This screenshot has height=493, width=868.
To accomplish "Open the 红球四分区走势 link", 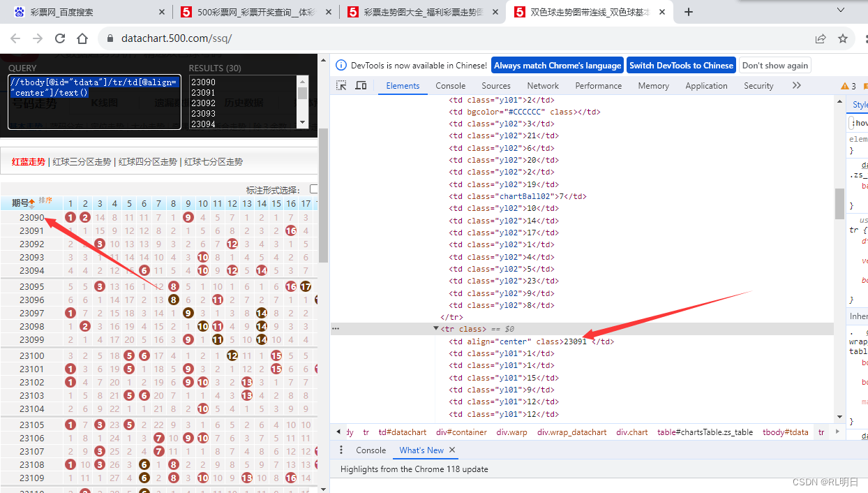I will [148, 161].
